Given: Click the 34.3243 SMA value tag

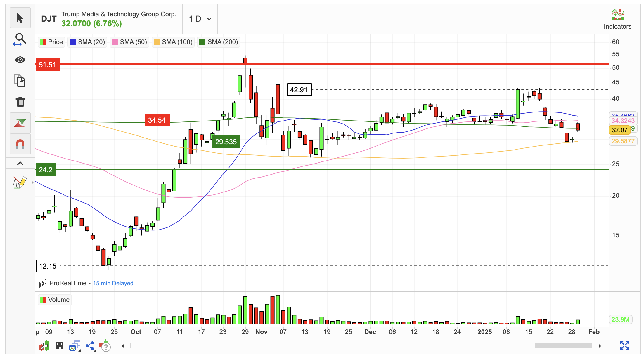Looking at the screenshot, I should pyautogui.click(x=623, y=121).
